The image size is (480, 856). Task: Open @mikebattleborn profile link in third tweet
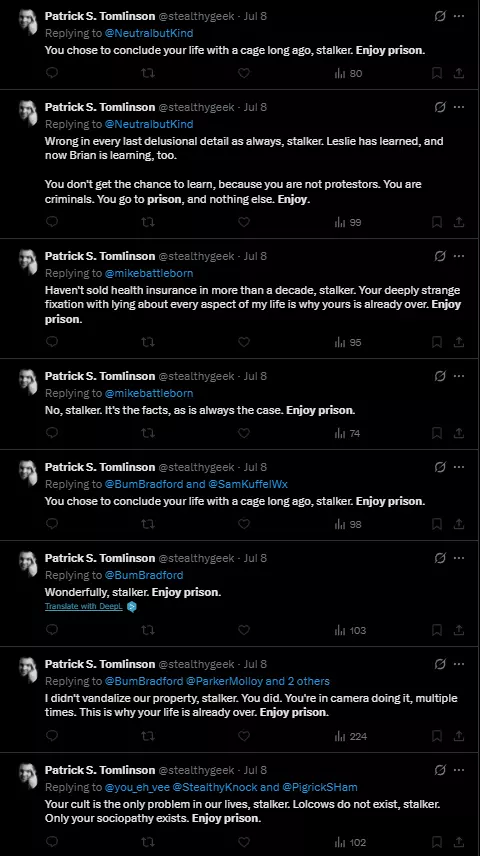click(149, 273)
